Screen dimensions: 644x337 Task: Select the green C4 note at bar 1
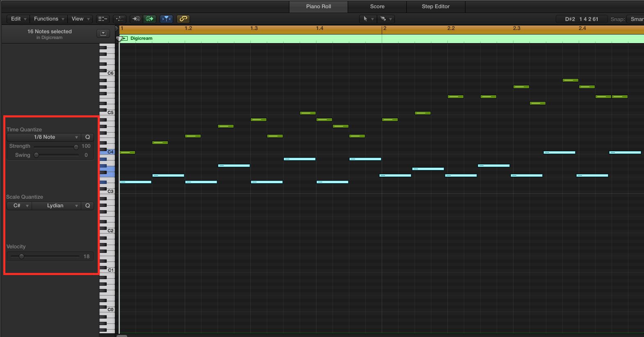point(127,152)
